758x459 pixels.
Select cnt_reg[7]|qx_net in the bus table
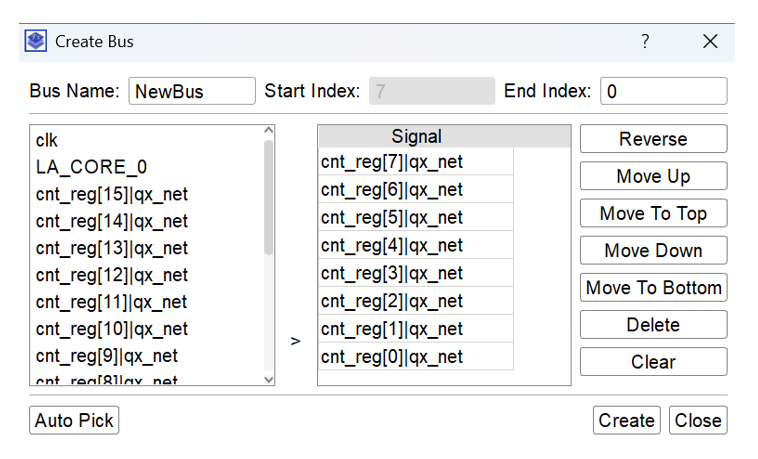click(392, 162)
